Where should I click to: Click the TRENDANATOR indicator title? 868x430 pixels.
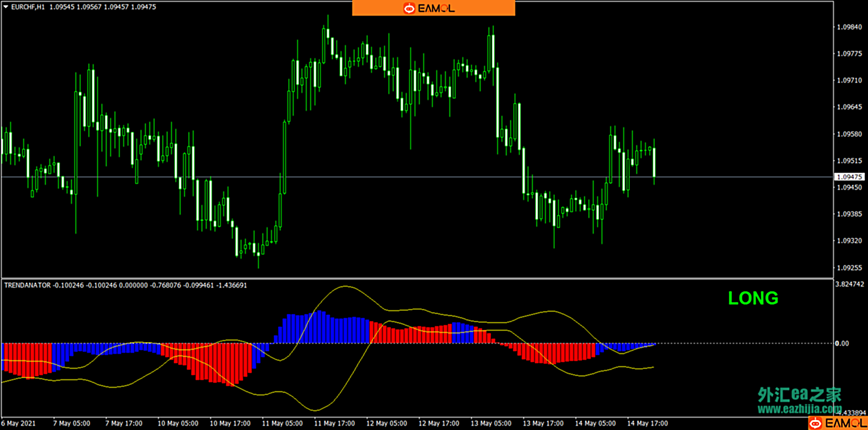[27, 285]
